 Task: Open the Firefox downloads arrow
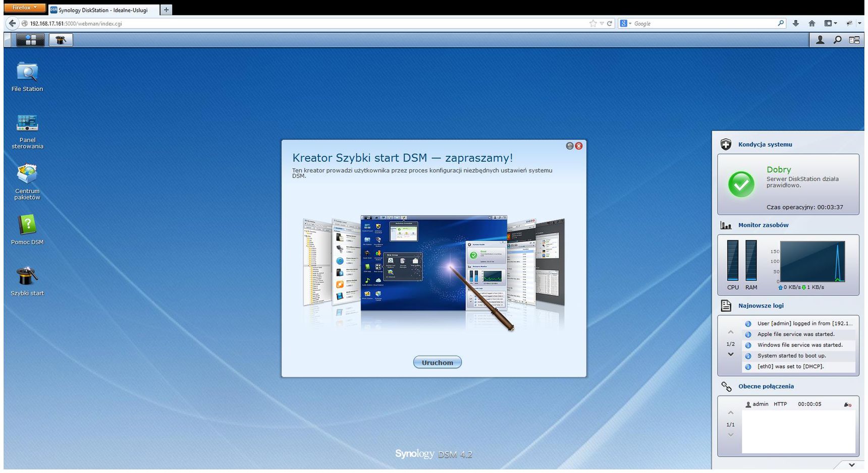click(796, 23)
